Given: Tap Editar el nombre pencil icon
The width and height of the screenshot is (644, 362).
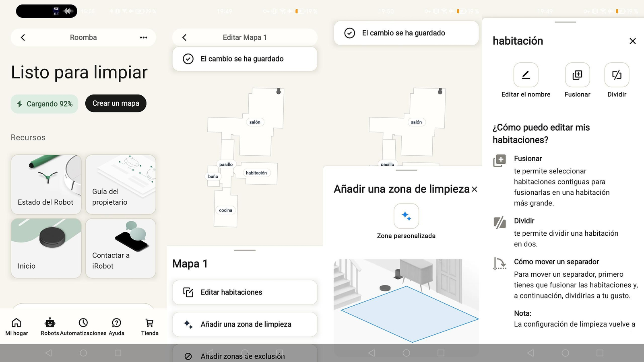Looking at the screenshot, I should [x=526, y=75].
